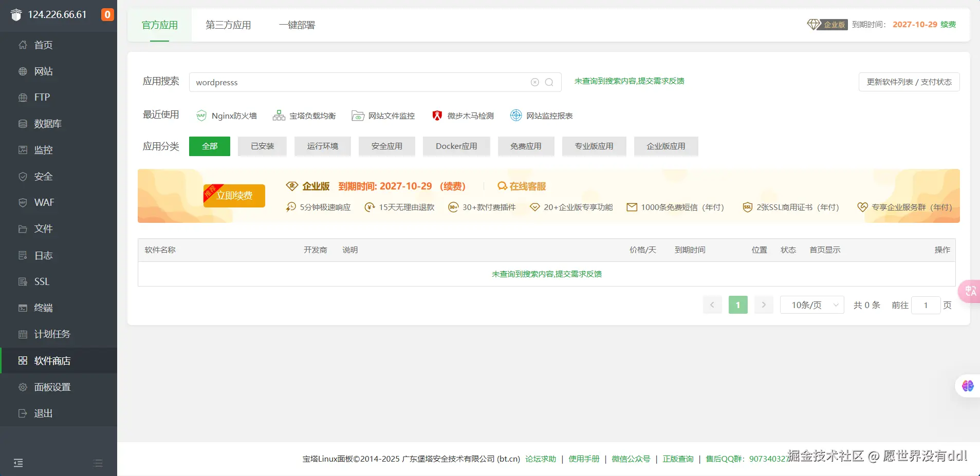Image resolution: width=980 pixels, height=476 pixels.
Task: Open the 面板设置 panel settings gear icon
Action: coord(23,387)
